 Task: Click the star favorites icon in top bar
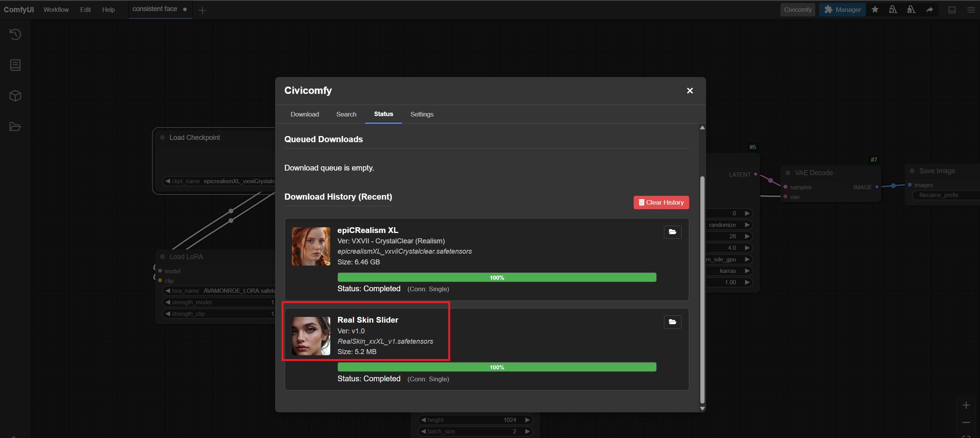coord(875,10)
